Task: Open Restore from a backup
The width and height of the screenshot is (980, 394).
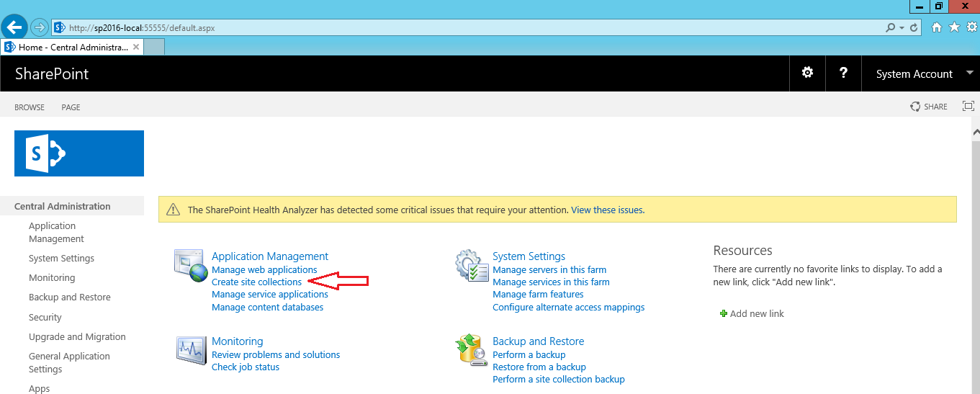Action: (x=539, y=367)
